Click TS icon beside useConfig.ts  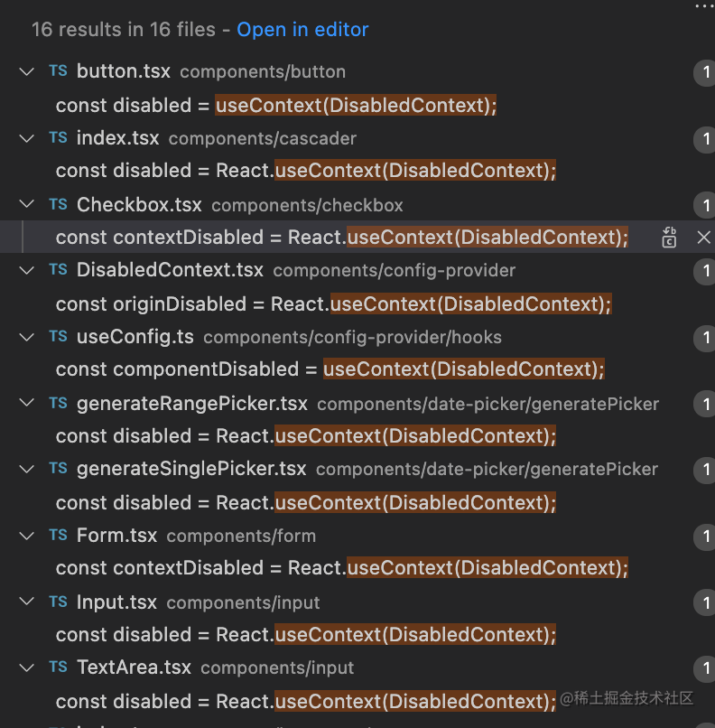pos(58,337)
